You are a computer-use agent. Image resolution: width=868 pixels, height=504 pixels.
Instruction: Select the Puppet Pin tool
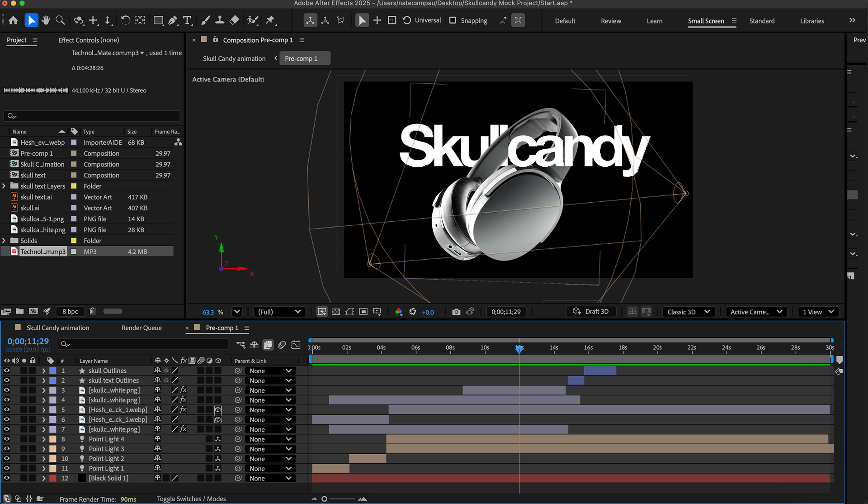click(270, 20)
